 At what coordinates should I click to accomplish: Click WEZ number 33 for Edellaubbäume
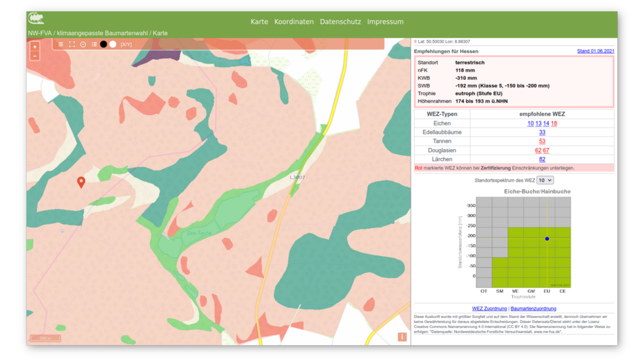point(542,132)
